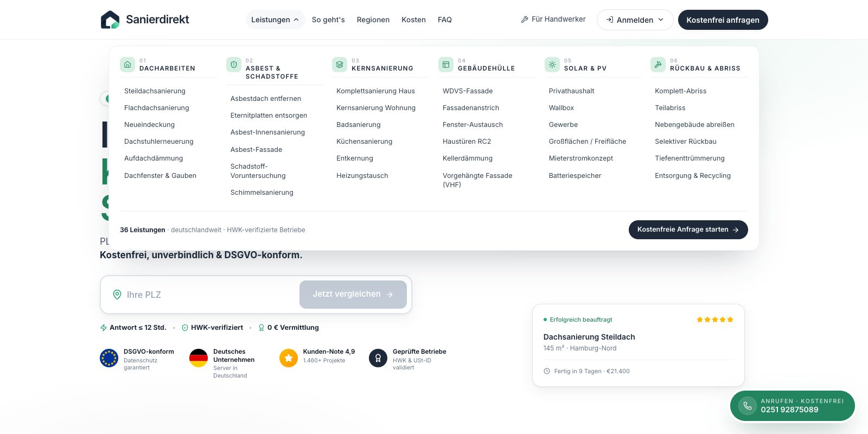Open Vorgehängte Fassade (VHF)

pos(477,180)
